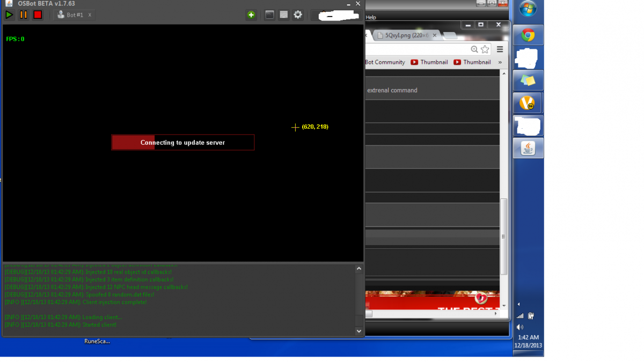Bookmark page with the star icon
The height and width of the screenshot is (362, 644).
tap(485, 49)
